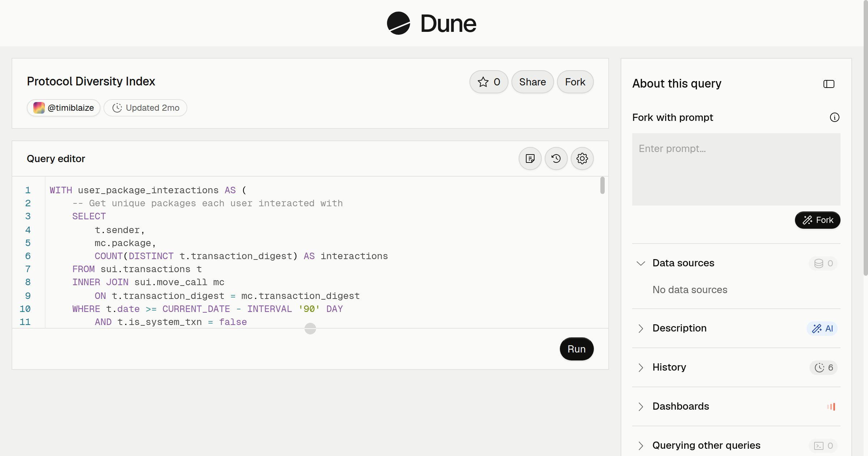The width and height of the screenshot is (868, 456).
Task: Click the '90' interval string in code
Action: (309, 309)
